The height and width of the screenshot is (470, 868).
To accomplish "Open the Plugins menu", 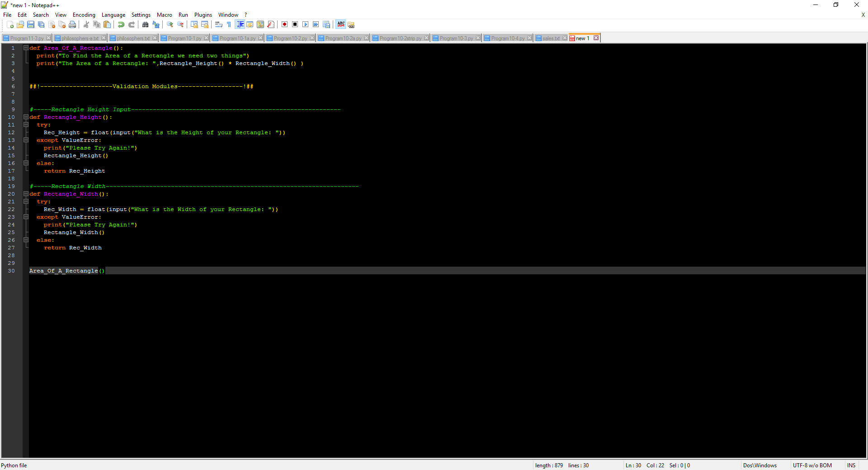I will (x=203, y=15).
